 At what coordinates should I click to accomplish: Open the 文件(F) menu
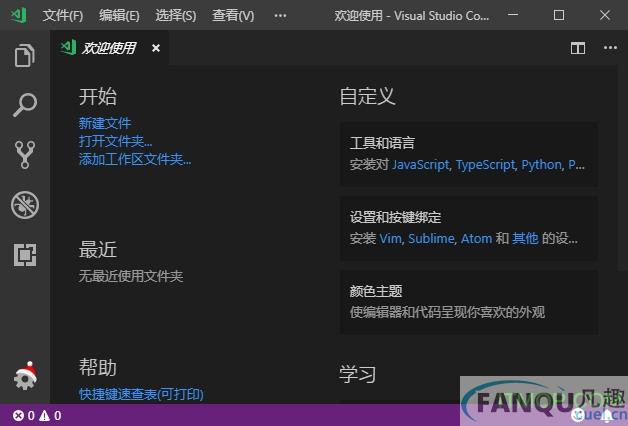(63, 16)
